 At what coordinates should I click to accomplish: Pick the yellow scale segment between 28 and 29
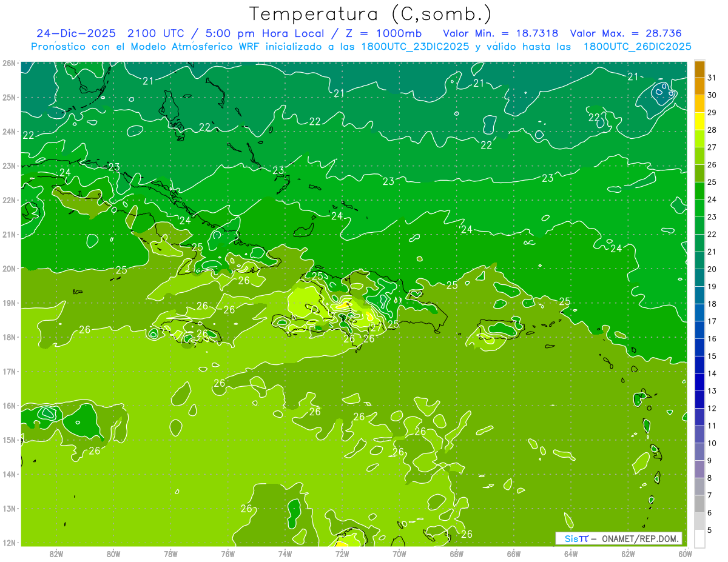(699, 121)
